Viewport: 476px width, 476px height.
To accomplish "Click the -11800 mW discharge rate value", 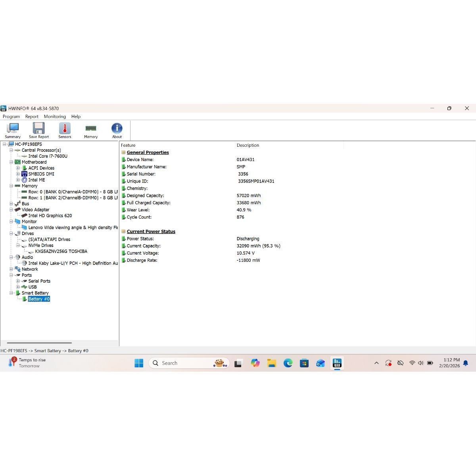I will 248,260.
